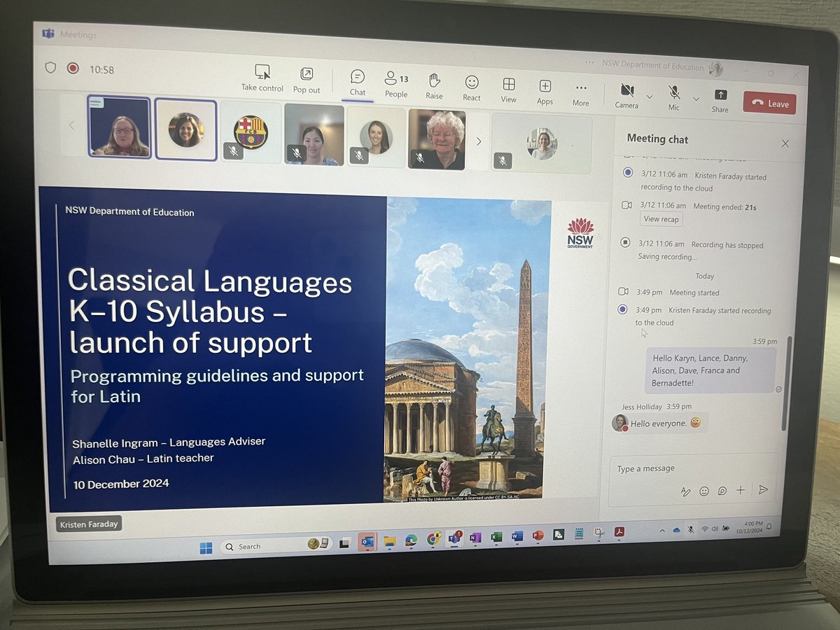The width and height of the screenshot is (840, 630).
Task: Expand Mic device options arrow
Action: (695, 99)
